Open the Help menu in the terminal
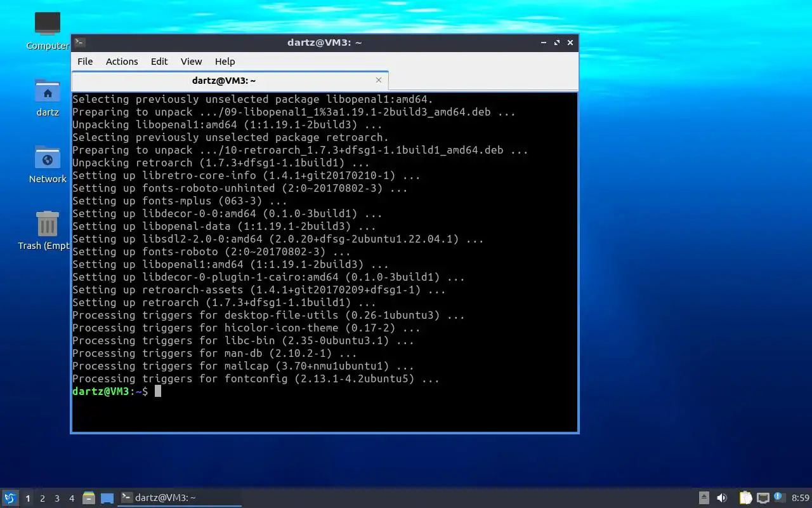Image resolution: width=812 pixels, height=508 pixels. pyautogui.click(x=225, y=62)
